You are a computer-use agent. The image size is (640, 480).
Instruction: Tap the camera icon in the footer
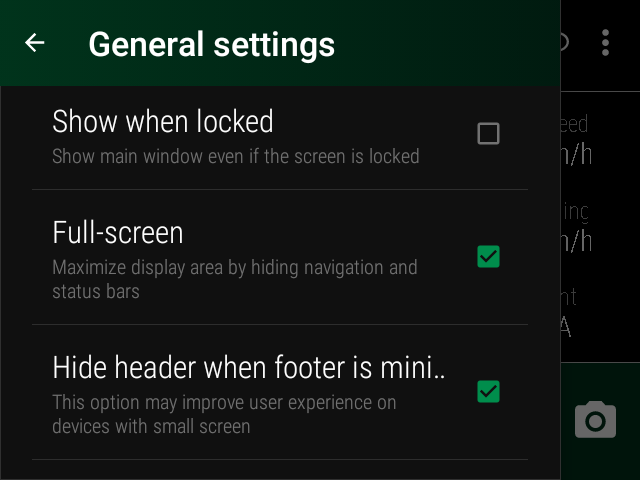(x=595, y=420)
